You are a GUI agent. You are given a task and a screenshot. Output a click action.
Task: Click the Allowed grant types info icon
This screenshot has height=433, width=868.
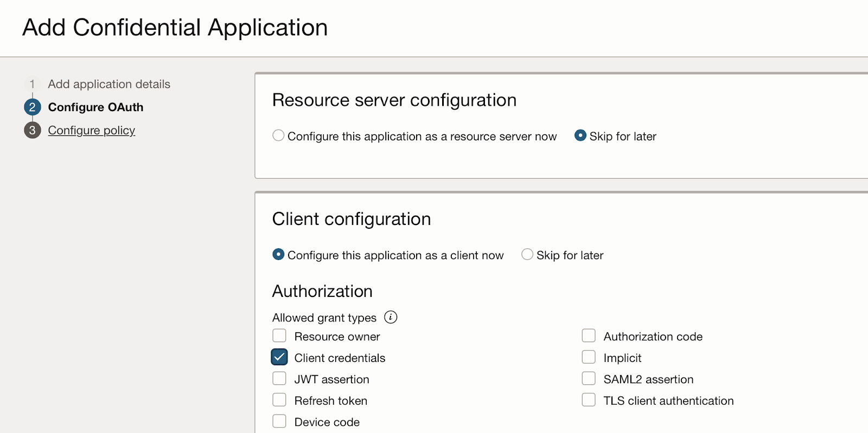click(x=391, y=317)
